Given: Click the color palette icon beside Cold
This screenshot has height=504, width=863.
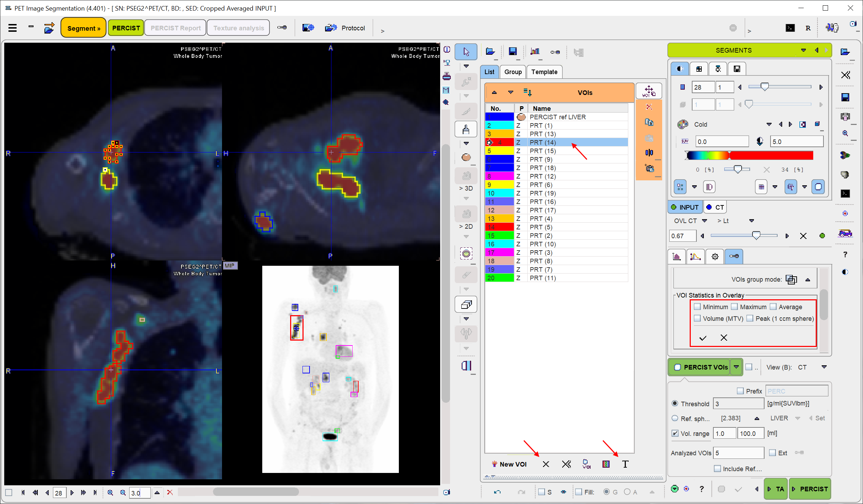Looking at the screenshot, I should click(x=683, y=124).
